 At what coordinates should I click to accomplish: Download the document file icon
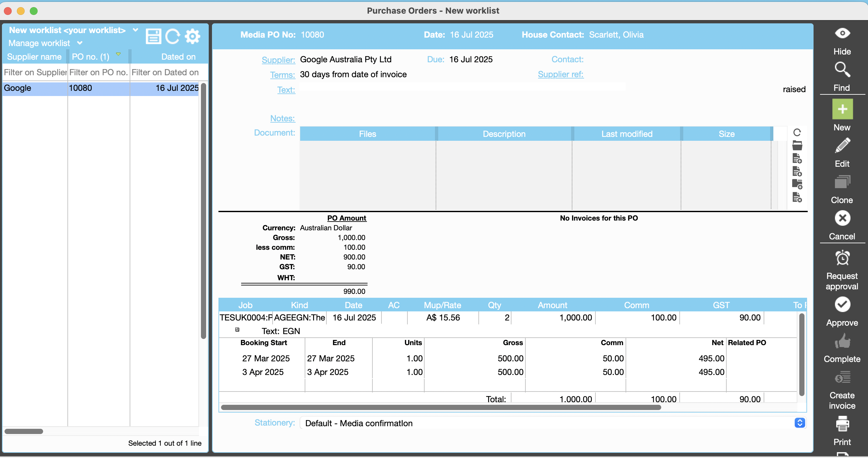(x=797, y=171)
